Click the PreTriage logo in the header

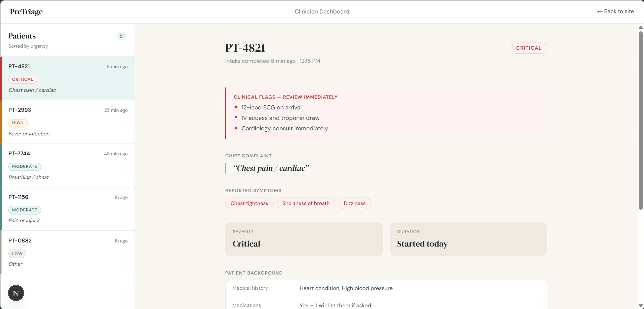coord(26,11)
